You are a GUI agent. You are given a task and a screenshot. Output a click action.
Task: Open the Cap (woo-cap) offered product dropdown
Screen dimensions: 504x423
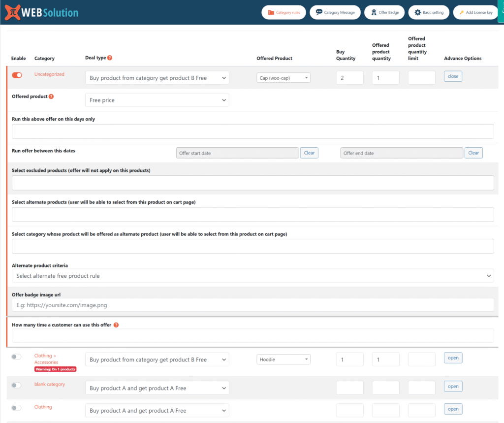coord(283,78)
